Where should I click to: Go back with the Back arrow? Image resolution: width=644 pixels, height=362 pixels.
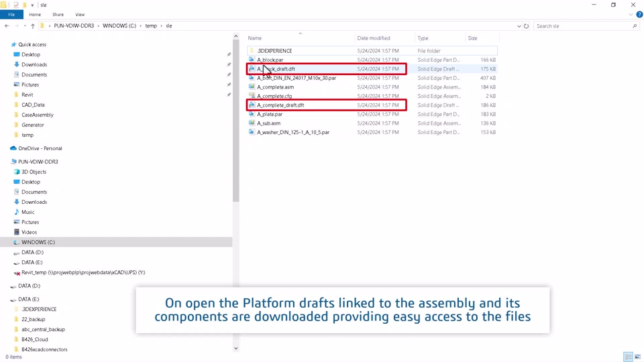click(x=7, y=26)
